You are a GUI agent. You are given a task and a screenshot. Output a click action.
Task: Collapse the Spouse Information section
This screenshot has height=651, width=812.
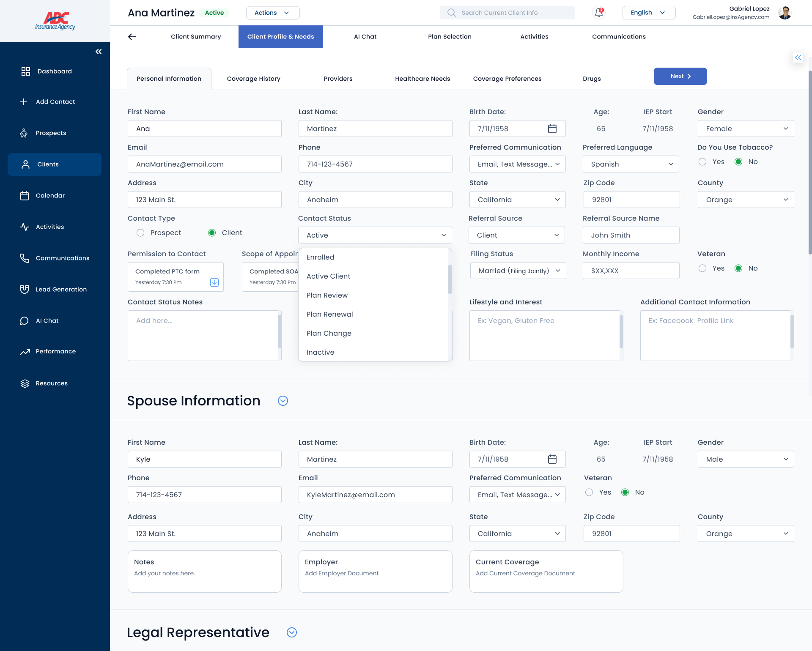click(283, 400)
